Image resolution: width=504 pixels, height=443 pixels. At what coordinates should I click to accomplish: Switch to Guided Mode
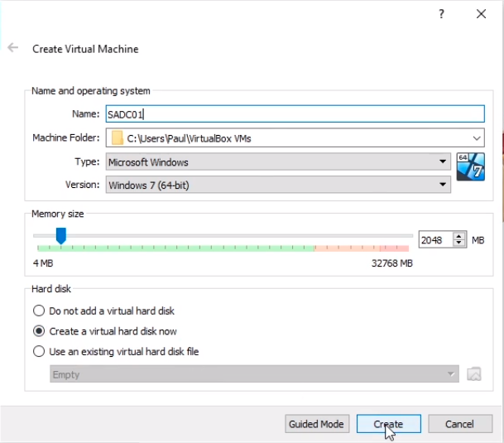click(x=317, y=424)
